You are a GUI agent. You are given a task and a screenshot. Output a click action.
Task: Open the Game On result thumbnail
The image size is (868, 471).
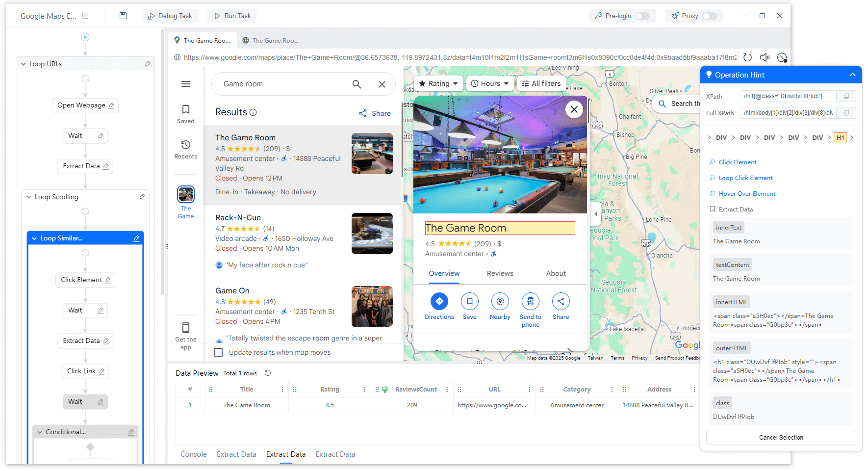372,307
